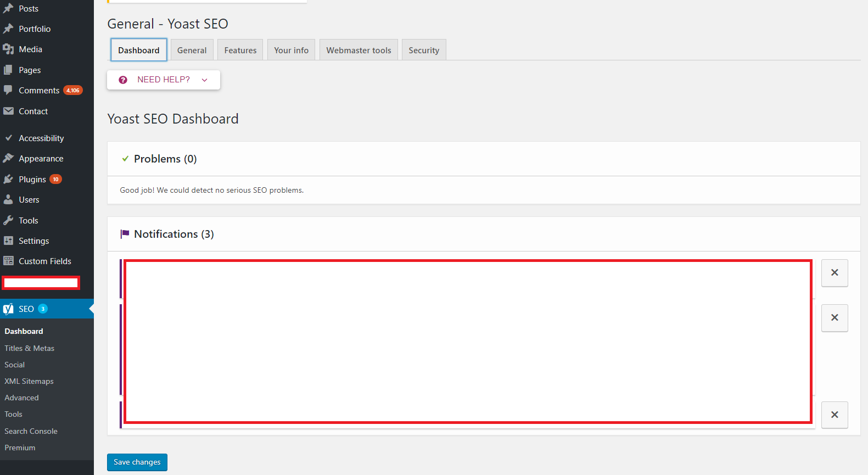Click the Settings sliders icon
Screen dimensions: 868x475
[x=8, y=241]
